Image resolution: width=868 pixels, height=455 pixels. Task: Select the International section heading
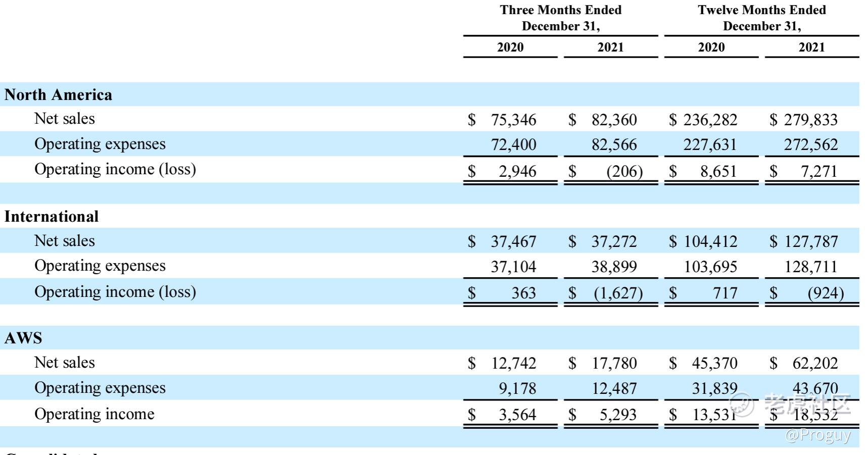tap(52, 217)
